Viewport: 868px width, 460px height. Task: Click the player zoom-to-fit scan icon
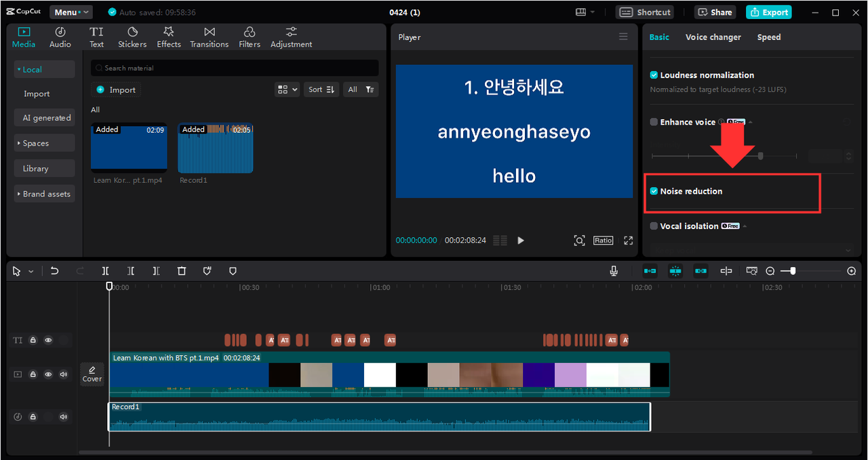pyautogui.click(x=579, y=241)
